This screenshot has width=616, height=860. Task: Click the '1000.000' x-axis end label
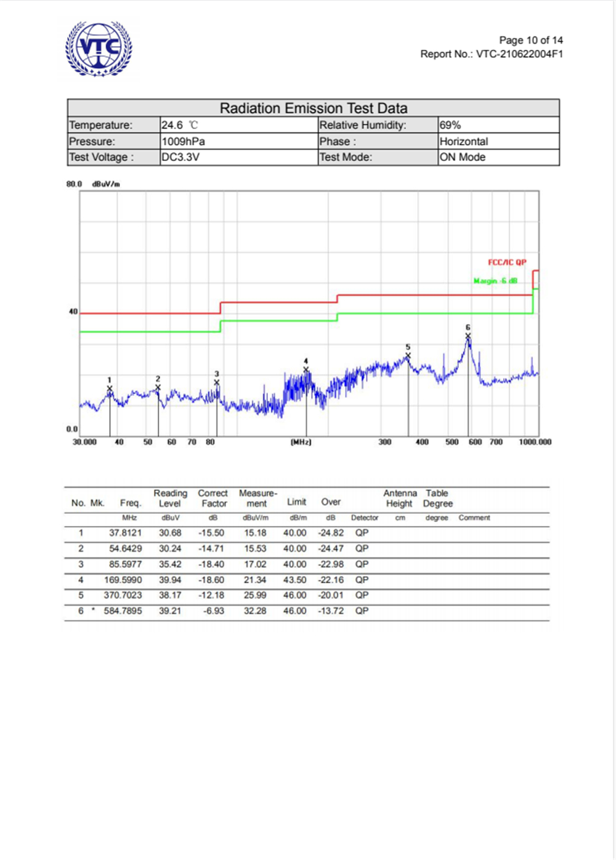[x=535, y=442]
